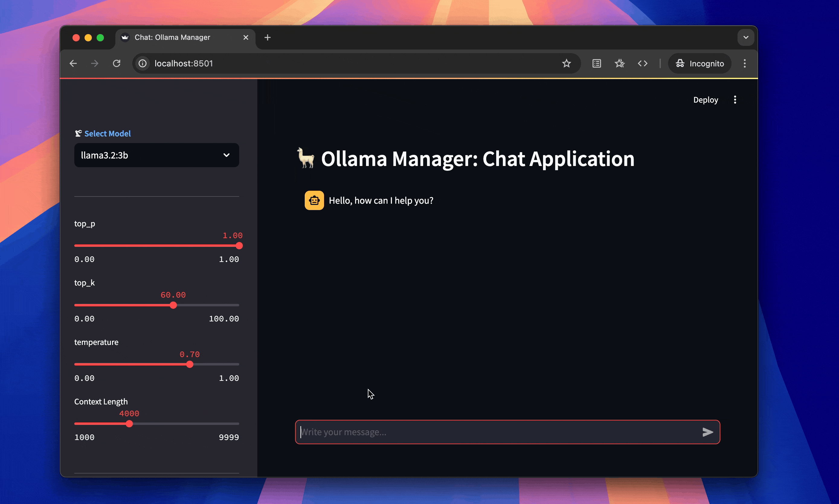
Task: Open the code brackets extension icon
Action: click(642, 63)
